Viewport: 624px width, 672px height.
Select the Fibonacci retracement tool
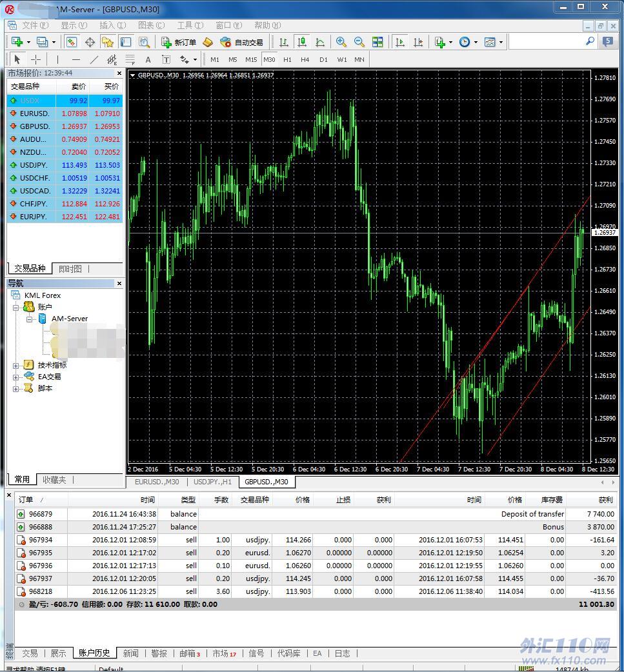pos(130,59)
